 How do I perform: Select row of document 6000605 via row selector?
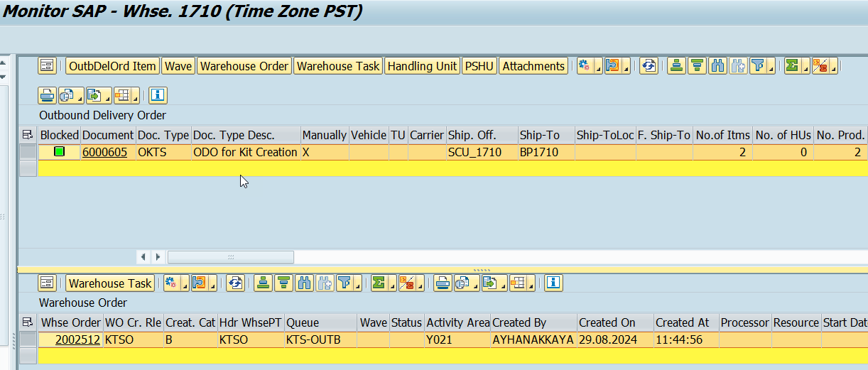[x=28, y=152]
